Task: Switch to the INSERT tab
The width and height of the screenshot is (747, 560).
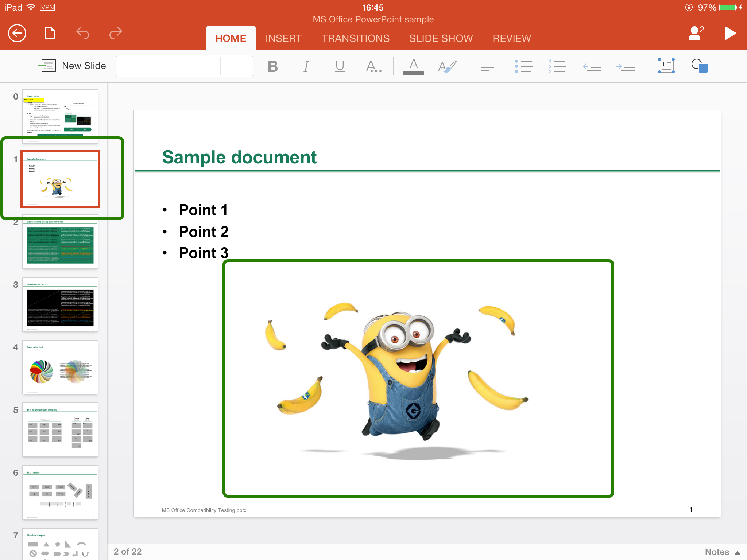Action: click(x=283, y=38)
